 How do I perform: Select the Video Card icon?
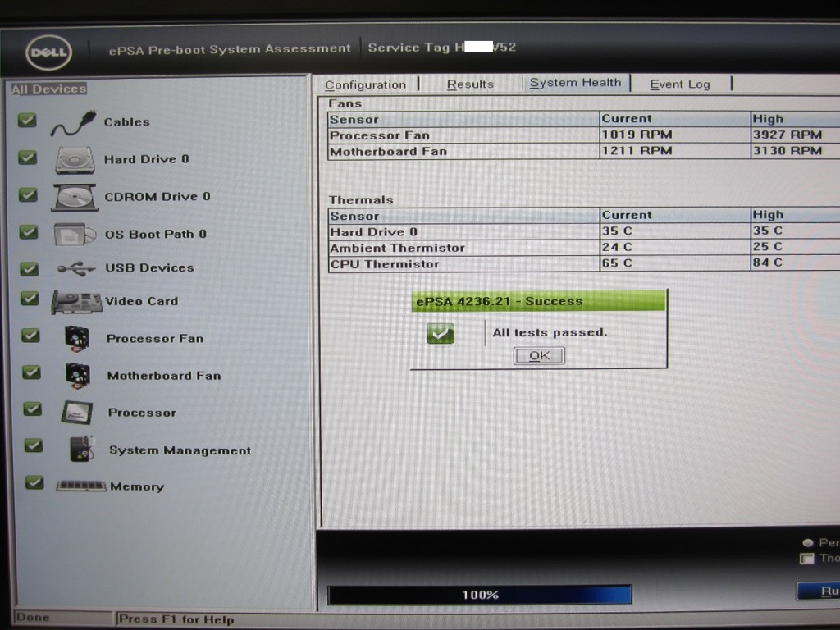tap(76, 302)
